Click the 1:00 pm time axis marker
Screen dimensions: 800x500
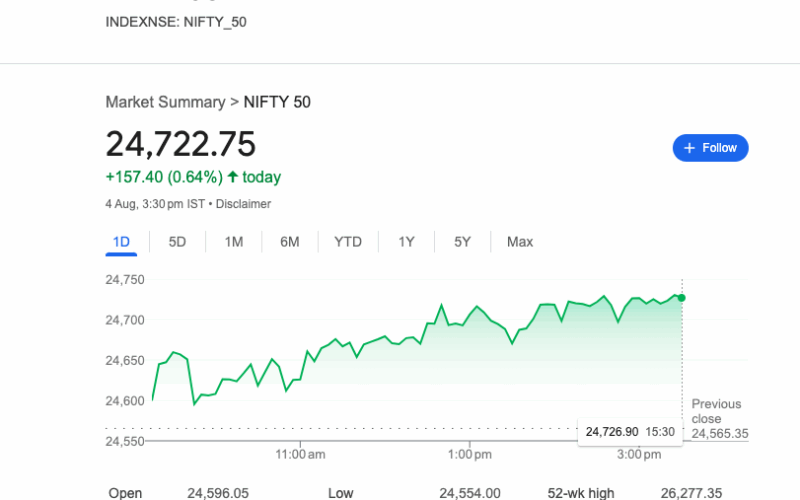tap(468, 455)
